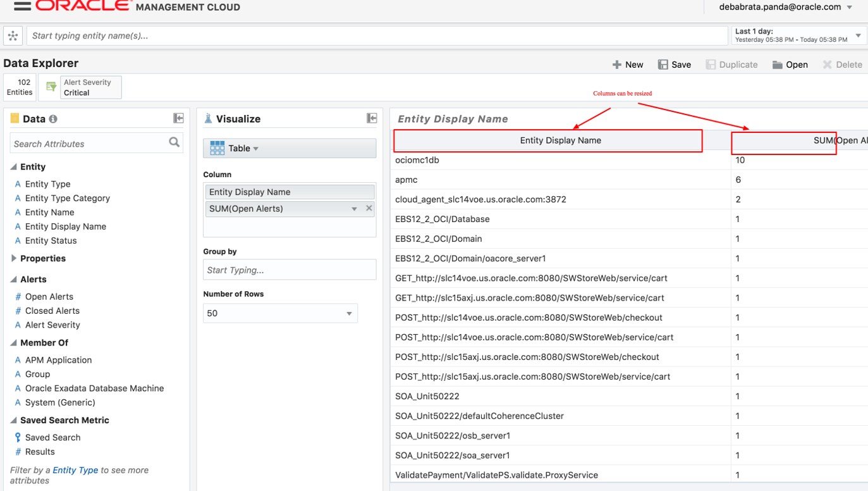868x491 pixels.
Task: Open the hamburger navigation menu
Action: (22, 6)
